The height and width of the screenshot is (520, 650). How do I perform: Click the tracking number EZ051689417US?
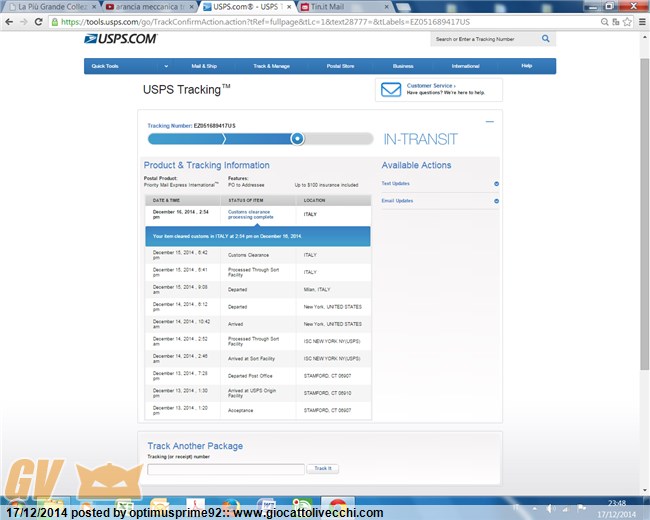coord(215,126)
